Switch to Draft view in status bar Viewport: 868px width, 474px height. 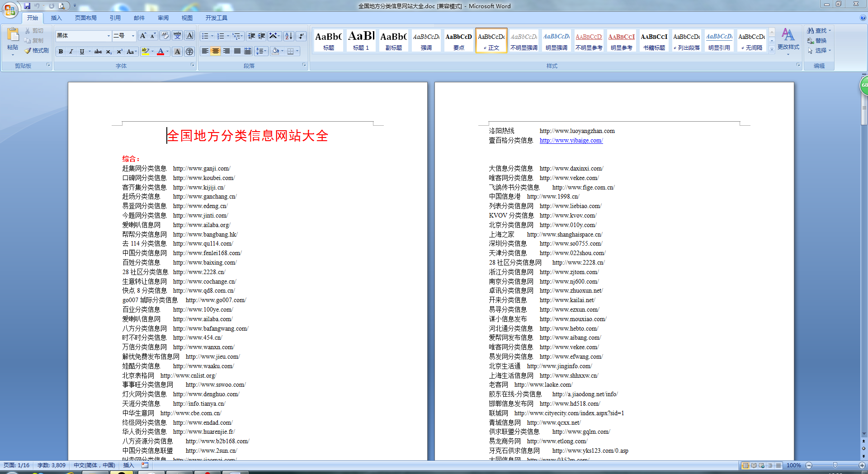pyautogui.click(x=778, y=465)
